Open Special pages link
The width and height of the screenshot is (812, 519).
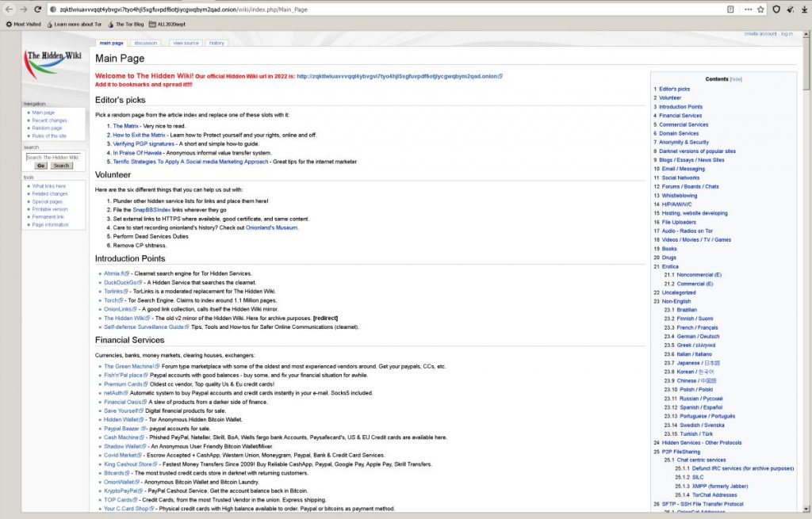(x=47, y=201)
